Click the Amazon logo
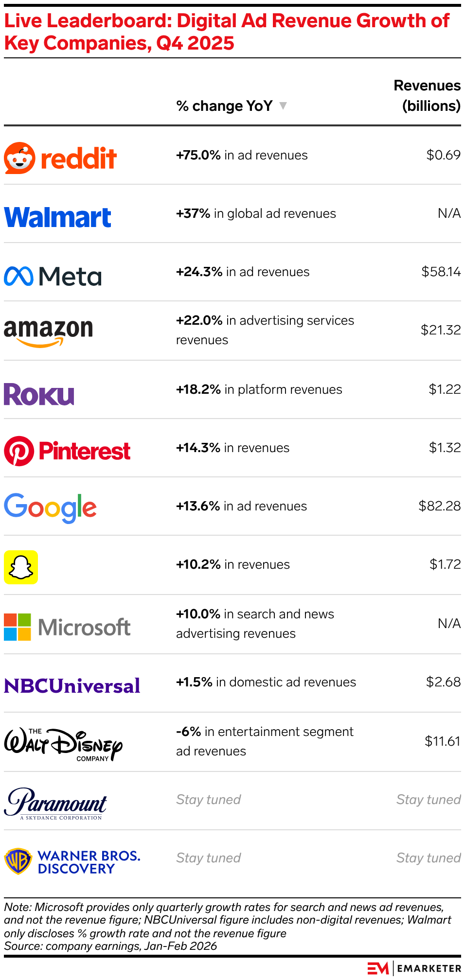 (48, 332)
